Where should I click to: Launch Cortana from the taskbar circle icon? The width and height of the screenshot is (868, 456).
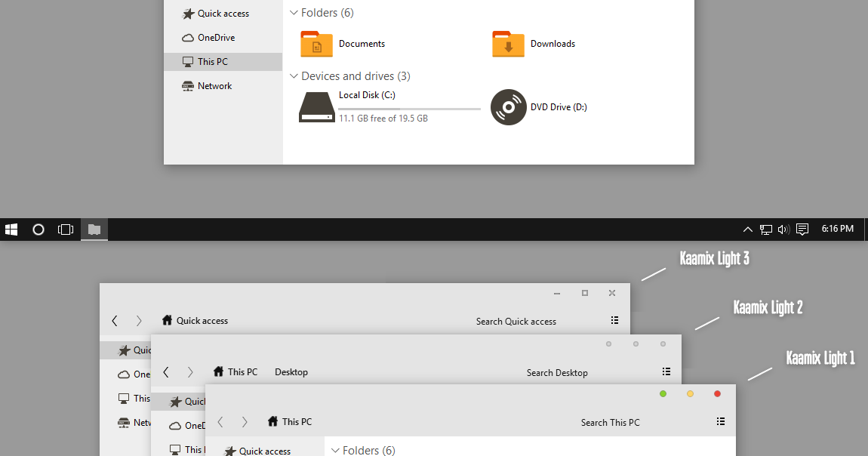pyautogui.click(x=38, y=229)
